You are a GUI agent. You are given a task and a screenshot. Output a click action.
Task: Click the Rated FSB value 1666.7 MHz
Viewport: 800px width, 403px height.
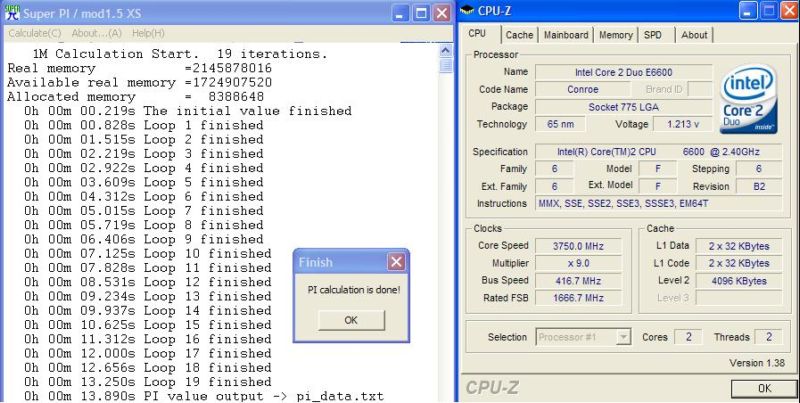click(x=578, y=298)
